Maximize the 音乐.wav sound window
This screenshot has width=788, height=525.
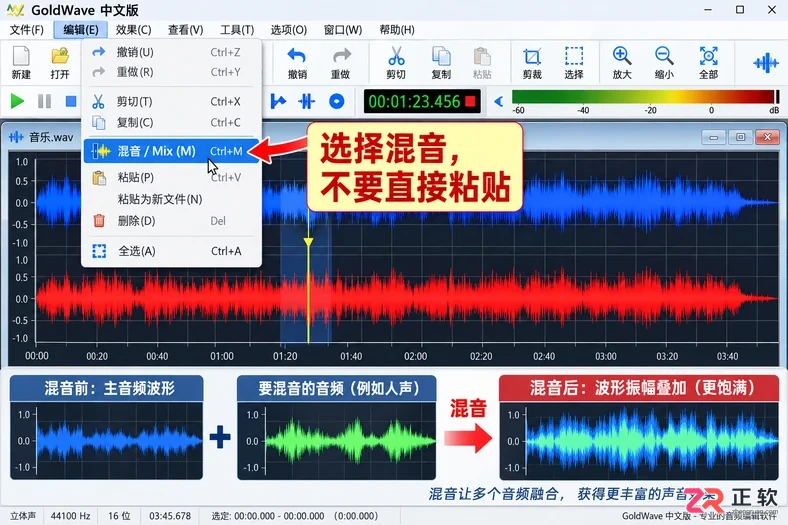point(740,137)
